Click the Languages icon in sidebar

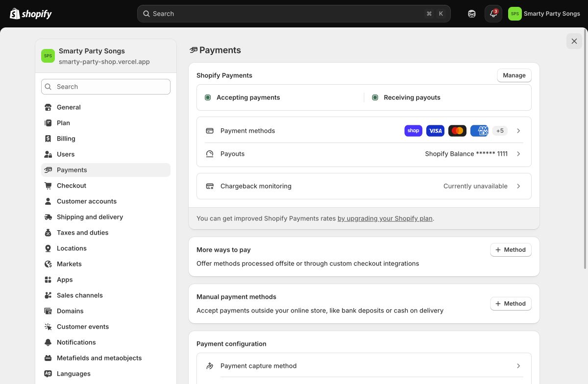pos(48,374)
